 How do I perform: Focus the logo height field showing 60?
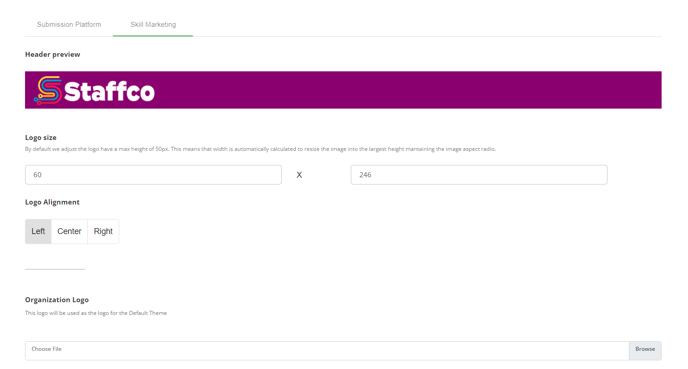pos(153,175)
